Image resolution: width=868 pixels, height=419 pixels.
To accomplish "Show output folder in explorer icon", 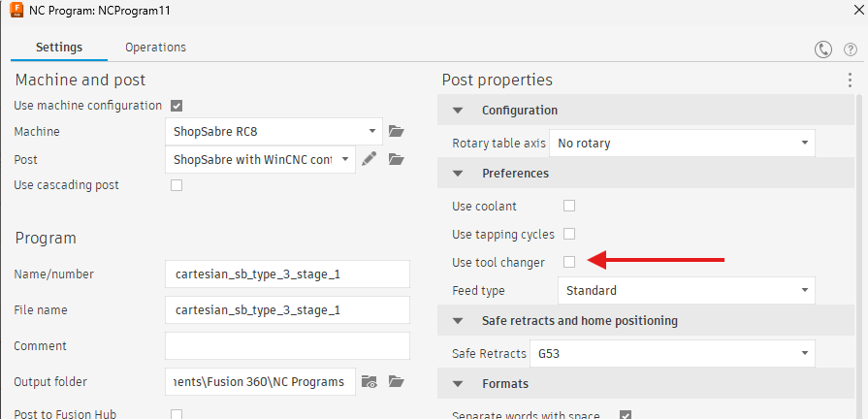I will click(369, 381).
